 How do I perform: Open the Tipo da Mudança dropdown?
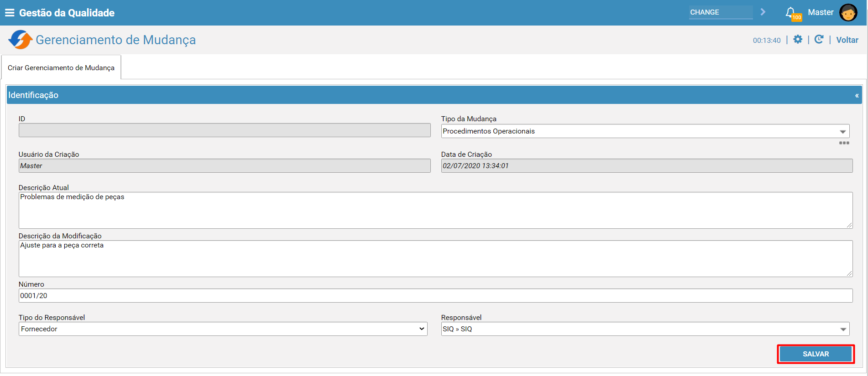coord(645,131)
